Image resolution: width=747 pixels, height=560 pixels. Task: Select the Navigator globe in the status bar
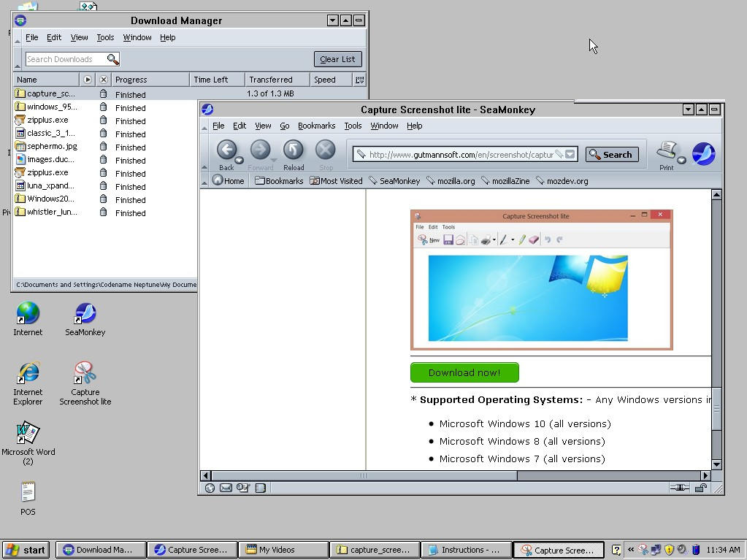[210, 488]
